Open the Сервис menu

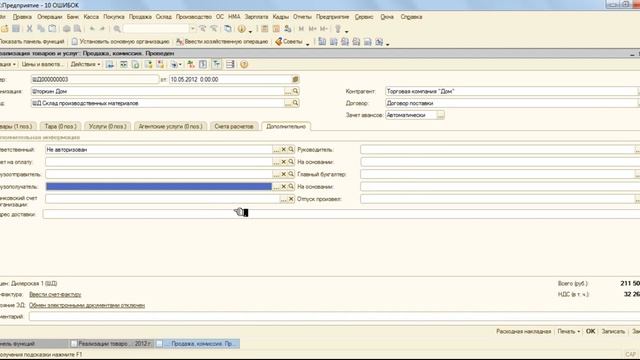(x=364, y=17)
